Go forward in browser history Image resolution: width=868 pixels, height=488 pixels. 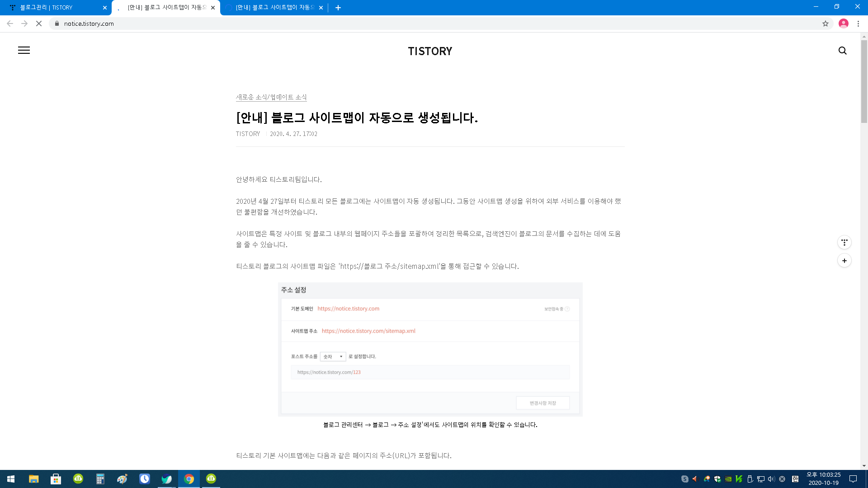coord(24,23)
